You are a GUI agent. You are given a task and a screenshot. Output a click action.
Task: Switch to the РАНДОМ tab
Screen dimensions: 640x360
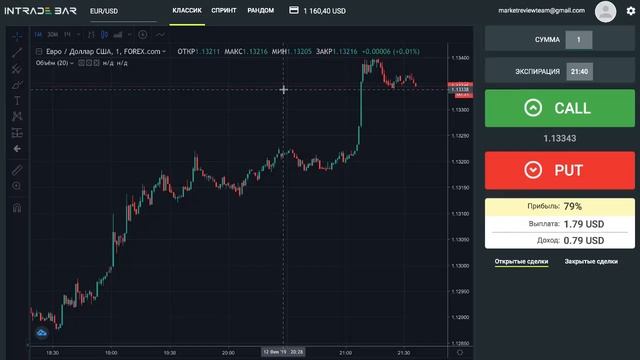coord(260,10)
